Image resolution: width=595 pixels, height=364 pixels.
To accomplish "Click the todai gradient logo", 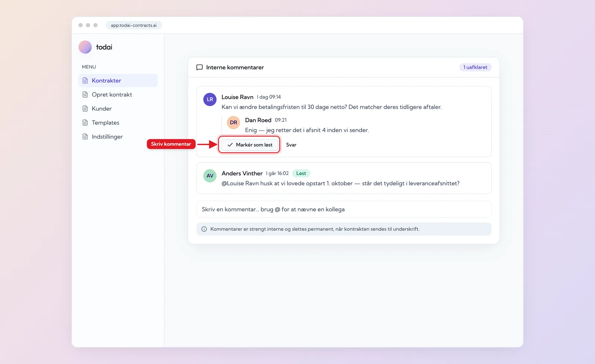I will (85, 47).
